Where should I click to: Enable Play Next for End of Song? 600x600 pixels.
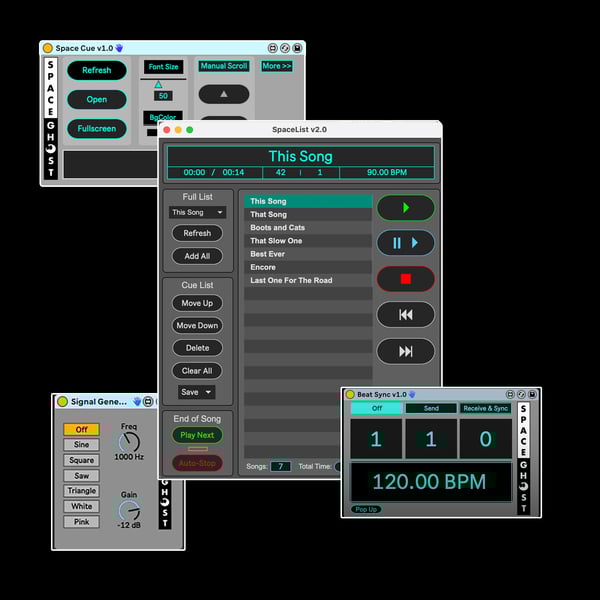pyautogui.click(x=197, y=435)
